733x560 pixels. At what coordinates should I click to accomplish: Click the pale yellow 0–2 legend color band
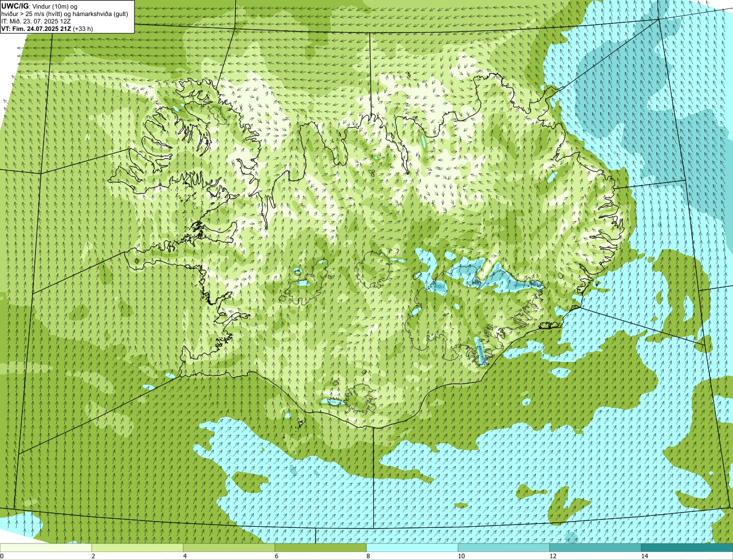(46, 547)
